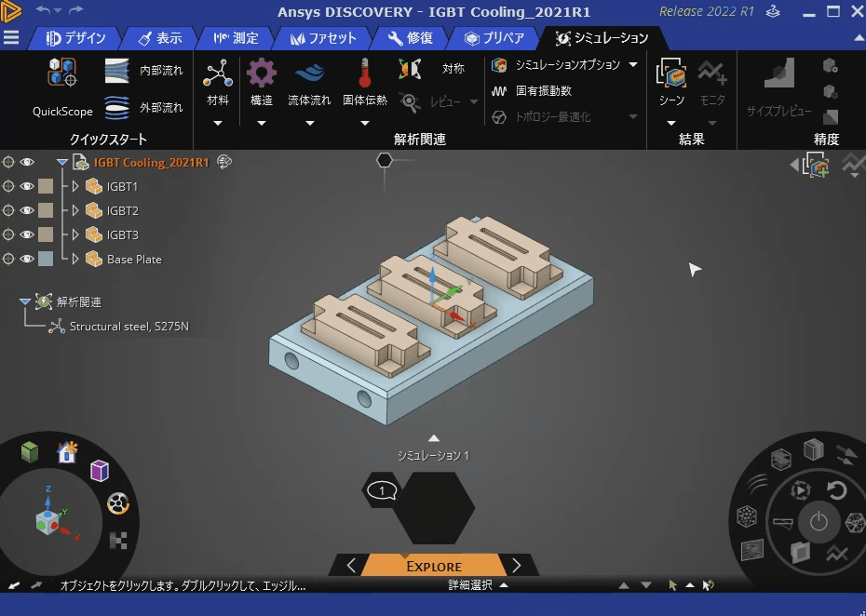Toggle visibility eye for IGBT1

(26, 186)
